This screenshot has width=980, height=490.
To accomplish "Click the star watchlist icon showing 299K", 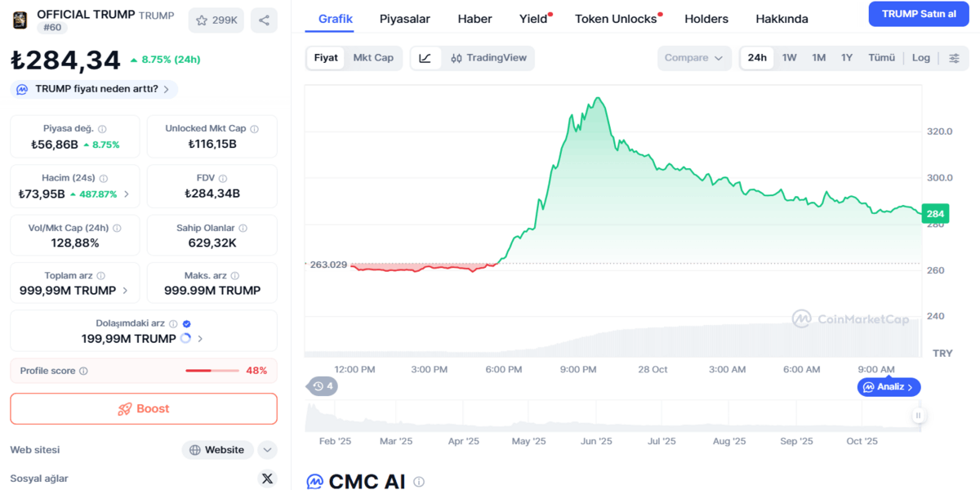I will (216, 20).
